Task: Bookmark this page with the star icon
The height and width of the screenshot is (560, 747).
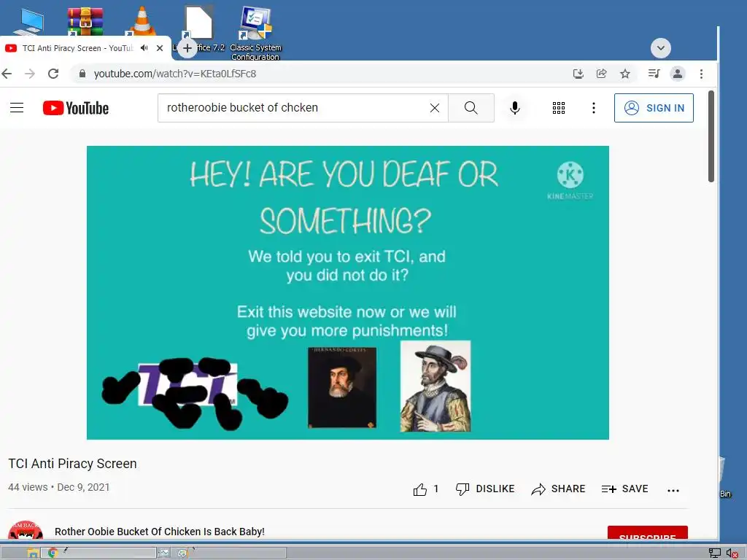Action: pos(625,74)
